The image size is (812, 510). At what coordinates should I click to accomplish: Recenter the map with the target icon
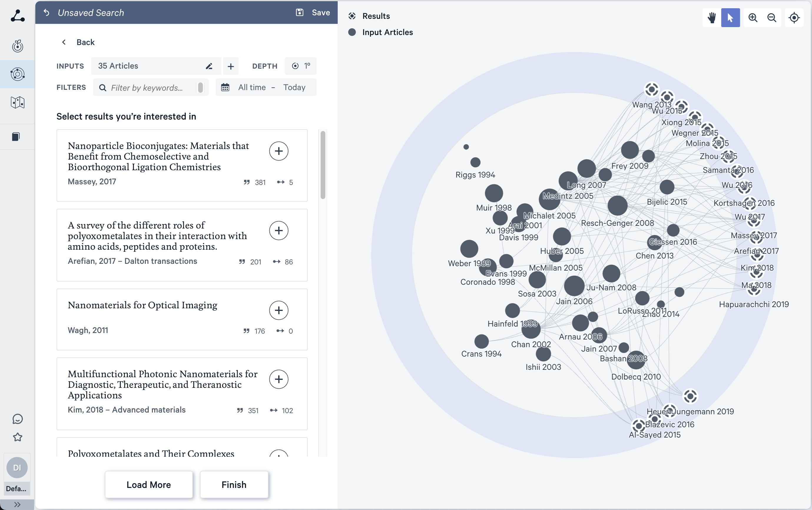794,18
